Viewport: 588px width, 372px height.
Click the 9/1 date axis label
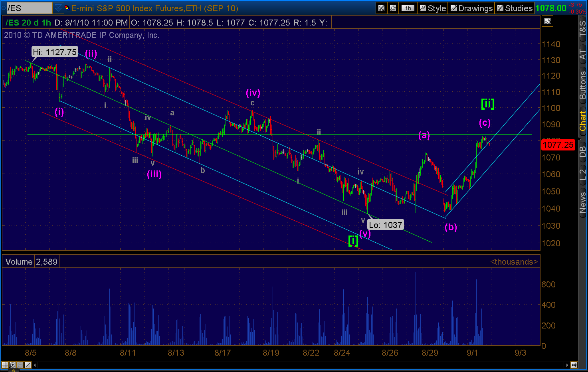click(x=472, y=352)
